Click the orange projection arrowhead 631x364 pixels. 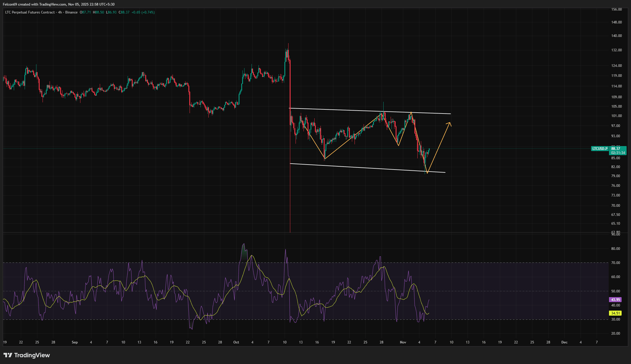coord(449,124)
